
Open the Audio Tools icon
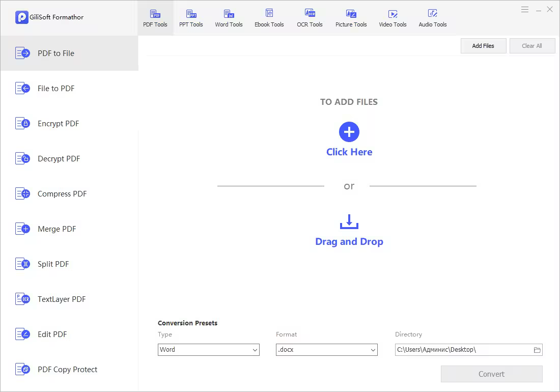(x=433, y=14)
